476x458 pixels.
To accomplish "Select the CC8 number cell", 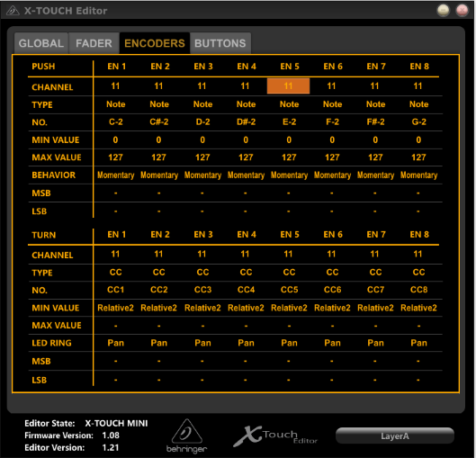I will point(419,290).
